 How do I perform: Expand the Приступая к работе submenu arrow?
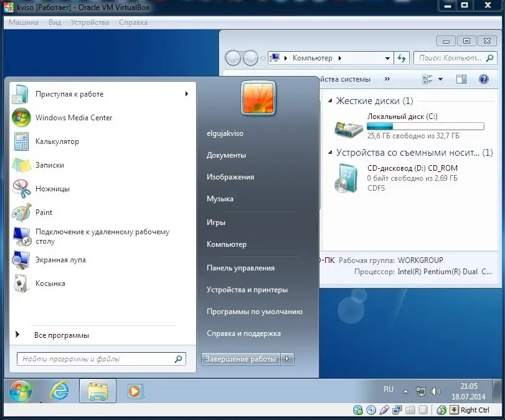186,94
